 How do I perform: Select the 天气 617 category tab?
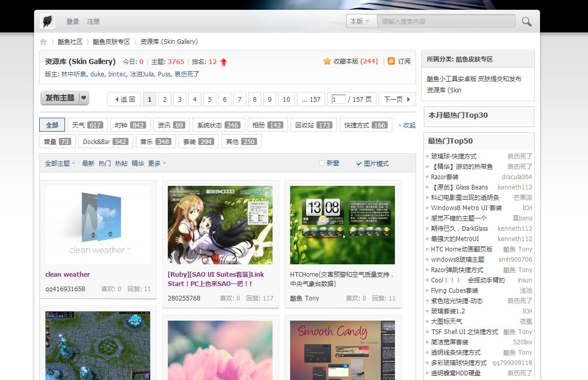click(88, 125)
